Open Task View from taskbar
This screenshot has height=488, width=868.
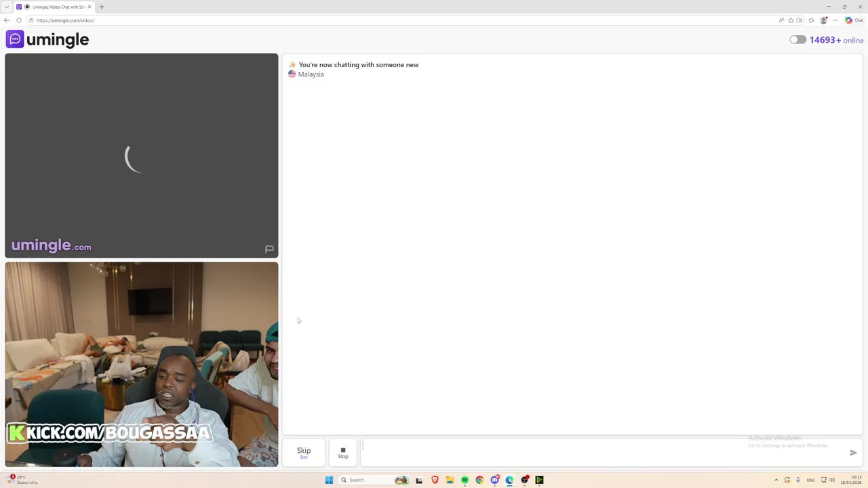click(x=419, y=480)
